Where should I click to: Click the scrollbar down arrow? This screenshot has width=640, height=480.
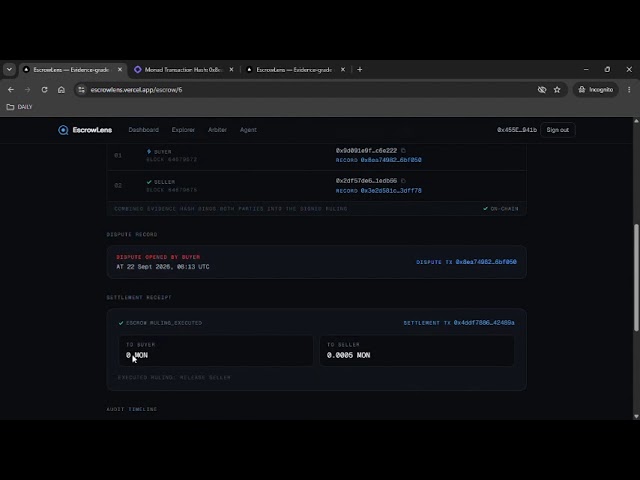coord(636,416)
